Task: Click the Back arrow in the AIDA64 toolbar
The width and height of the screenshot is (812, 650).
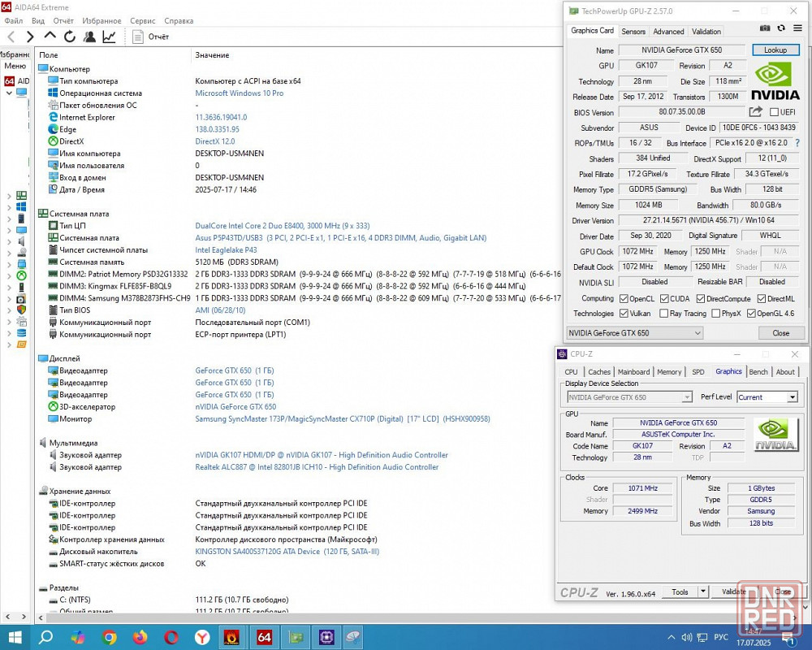Action: tap(11, 37)
